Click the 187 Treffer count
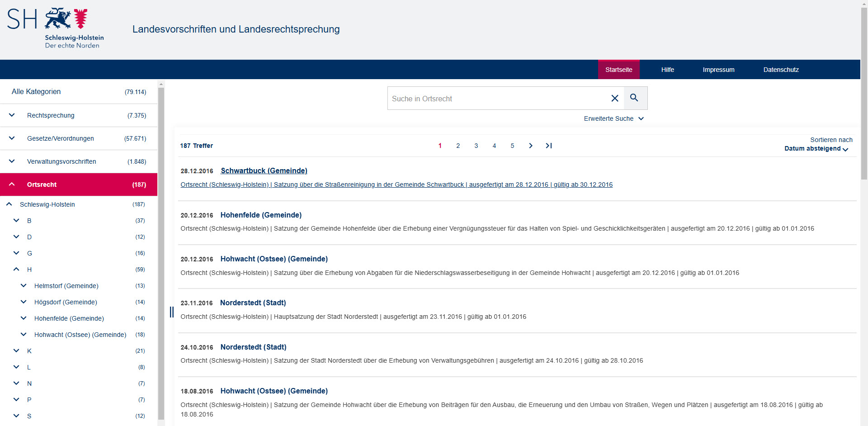This screenshot has width=868, height=426. click(x=196, y=146)
